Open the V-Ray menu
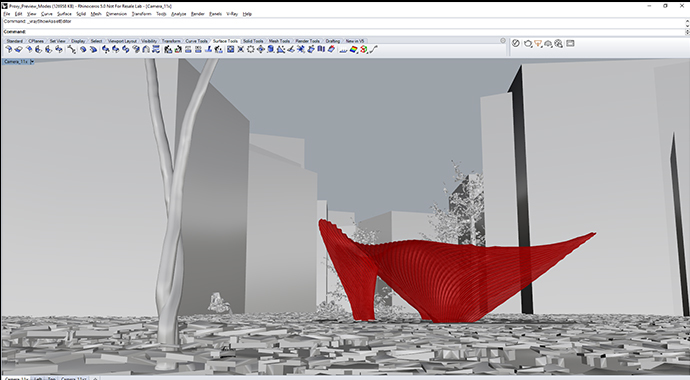The height and width of the screenshot is (380, 690). tap(232, 14)
